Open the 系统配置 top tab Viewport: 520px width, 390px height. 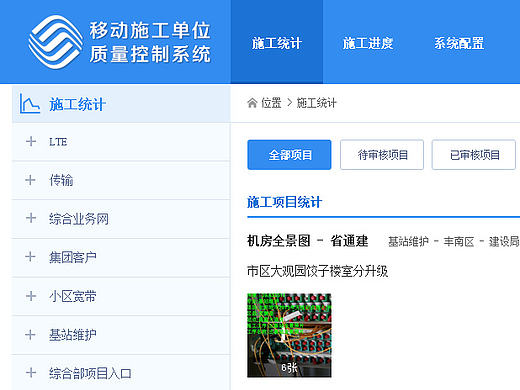click(x=459, y=43)
